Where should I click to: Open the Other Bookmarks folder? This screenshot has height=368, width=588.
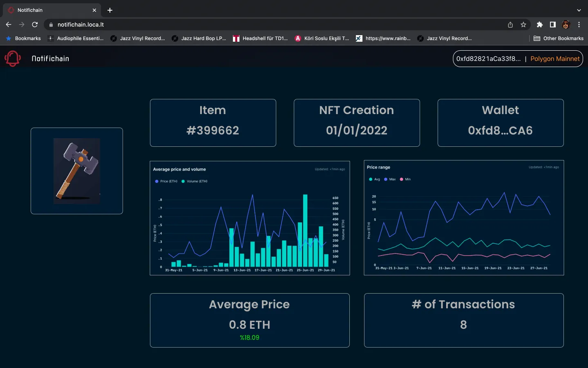559,38
